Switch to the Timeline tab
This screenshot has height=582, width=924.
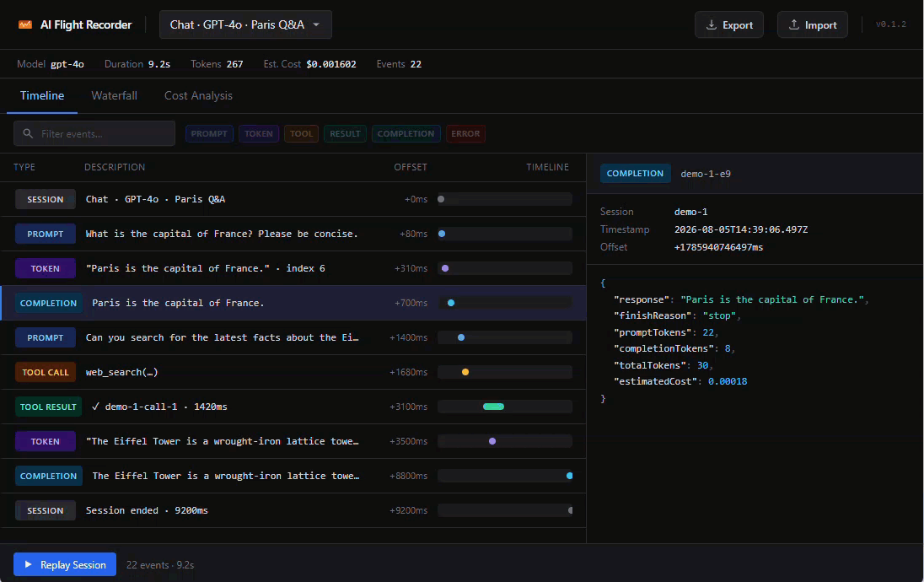pos(42,95)
